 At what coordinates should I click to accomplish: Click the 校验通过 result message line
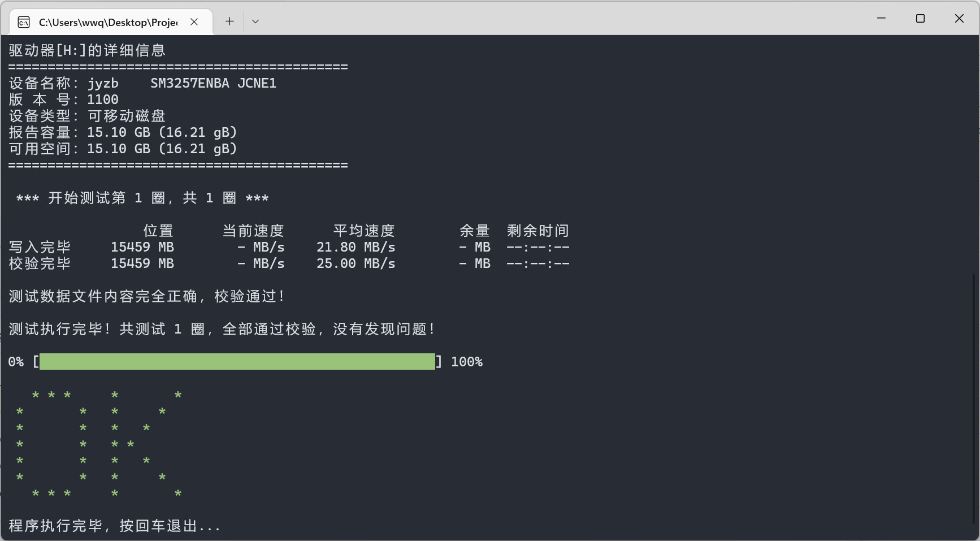147,297
